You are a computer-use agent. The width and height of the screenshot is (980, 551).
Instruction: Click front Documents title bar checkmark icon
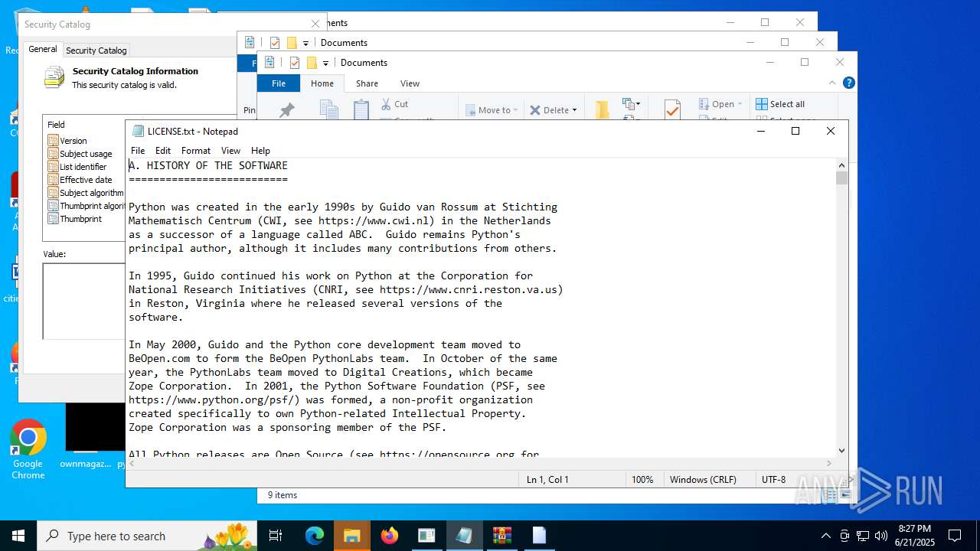[x=294, y=63]
